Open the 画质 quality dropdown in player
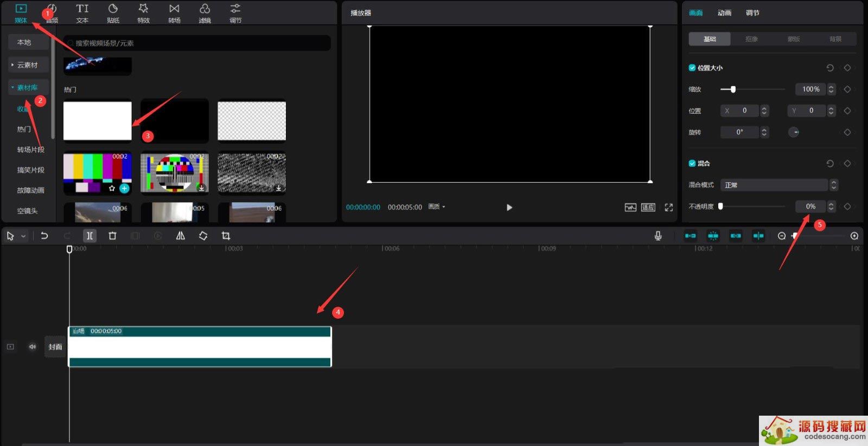This screenshot has height=446, width=868. (436, 207)
